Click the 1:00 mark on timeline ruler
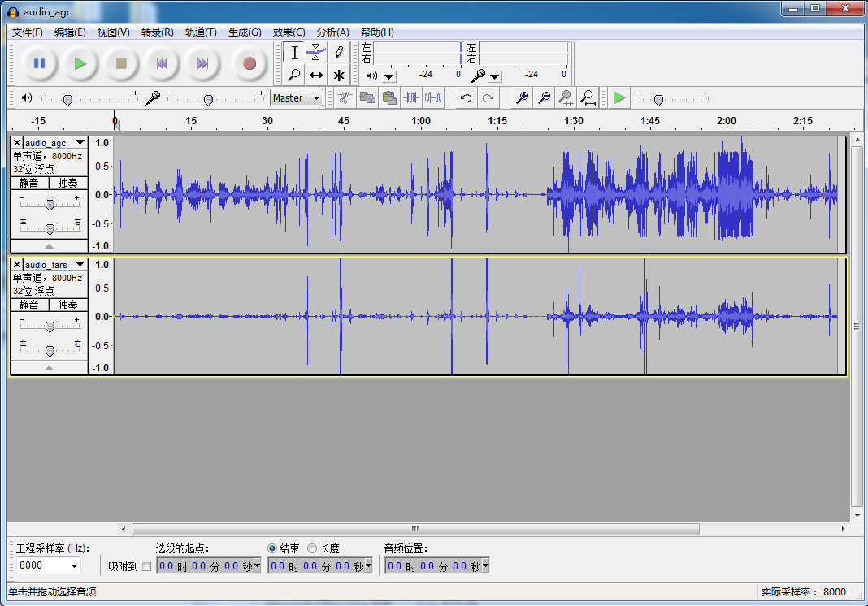Viewport: 868px width, 606px height. point(421,121)
